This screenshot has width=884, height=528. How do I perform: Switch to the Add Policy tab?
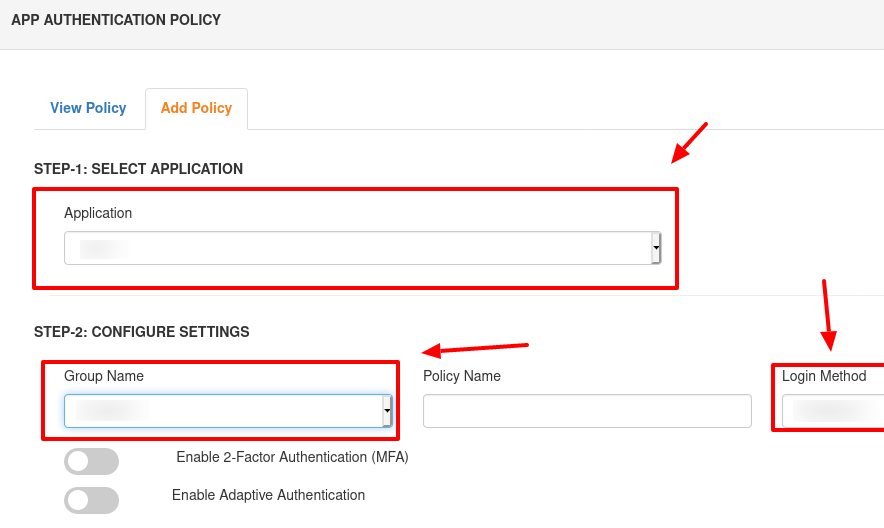coord(196,108)
